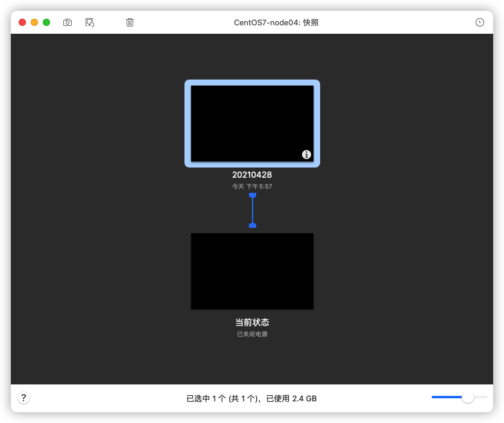Viewport: 504px width, 423px height.
Task: Click the 今天 下午5:57 timestamp
Action: (252, 186)
